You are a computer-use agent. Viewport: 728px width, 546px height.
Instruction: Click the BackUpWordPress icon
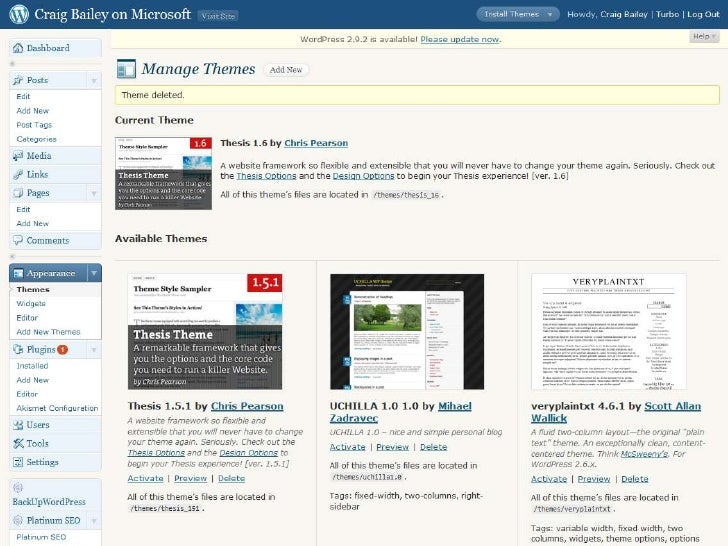[x=18, y=488]
